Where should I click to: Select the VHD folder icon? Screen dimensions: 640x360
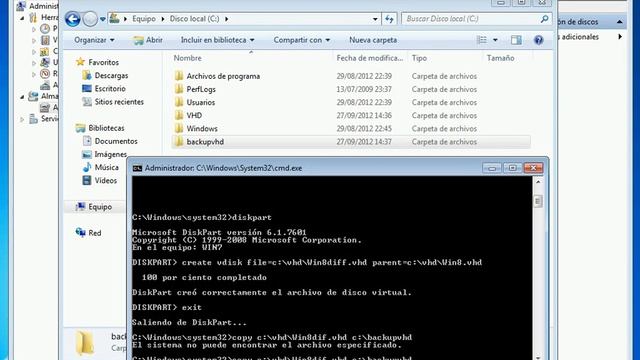tap(179, 115)
